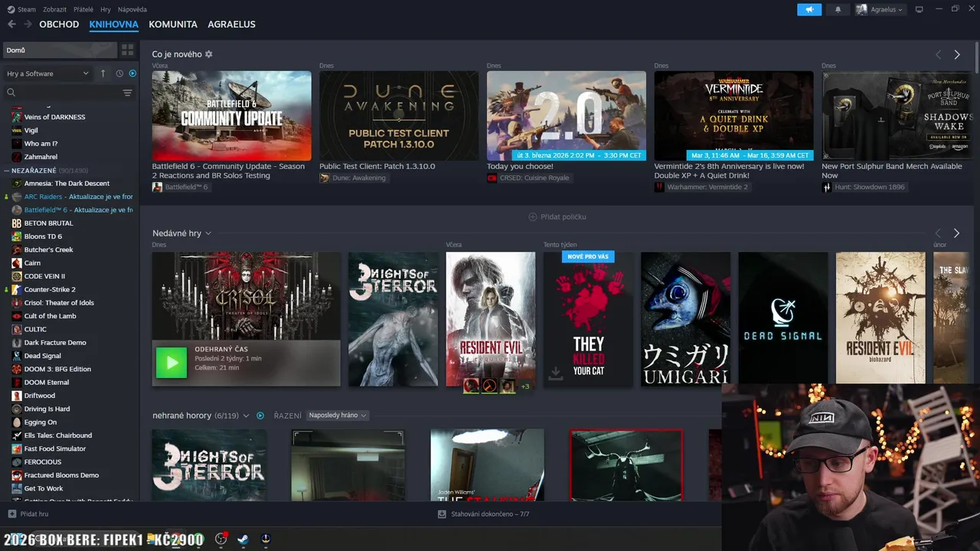Download They Killed Your Cat icon
The image size is (980, 551).
pos(556,373)
